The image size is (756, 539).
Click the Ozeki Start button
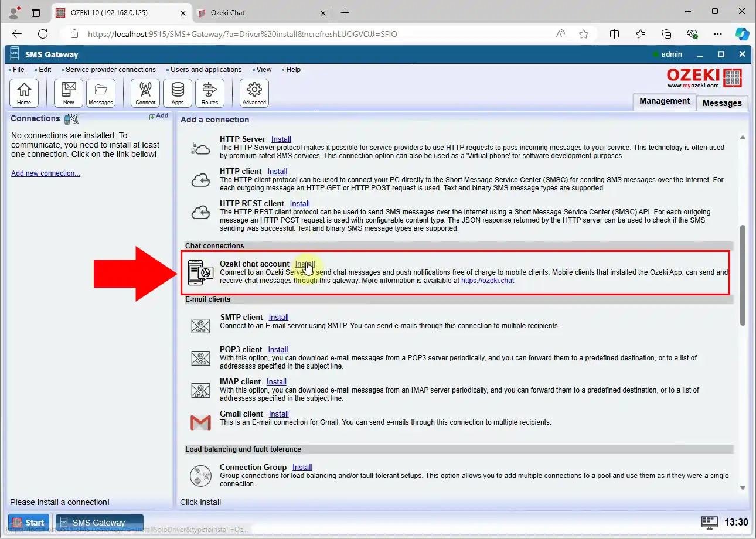[29, 523]
